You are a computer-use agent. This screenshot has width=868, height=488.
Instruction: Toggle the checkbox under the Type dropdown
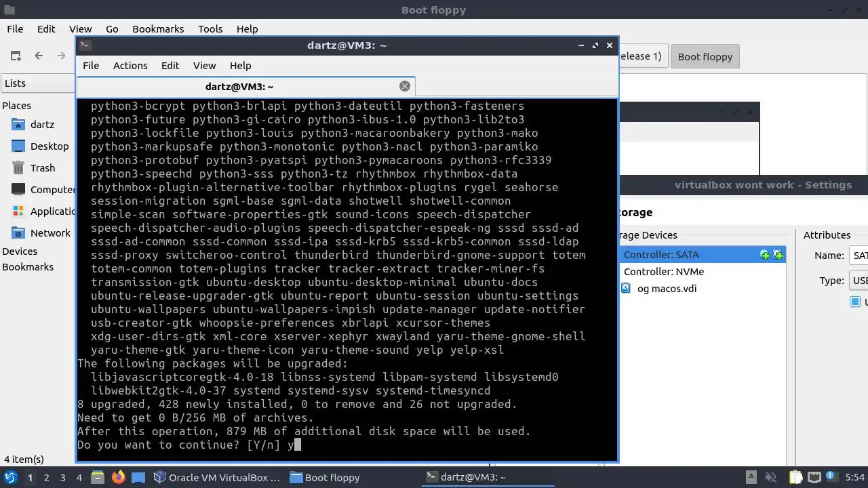pos(855,302)
